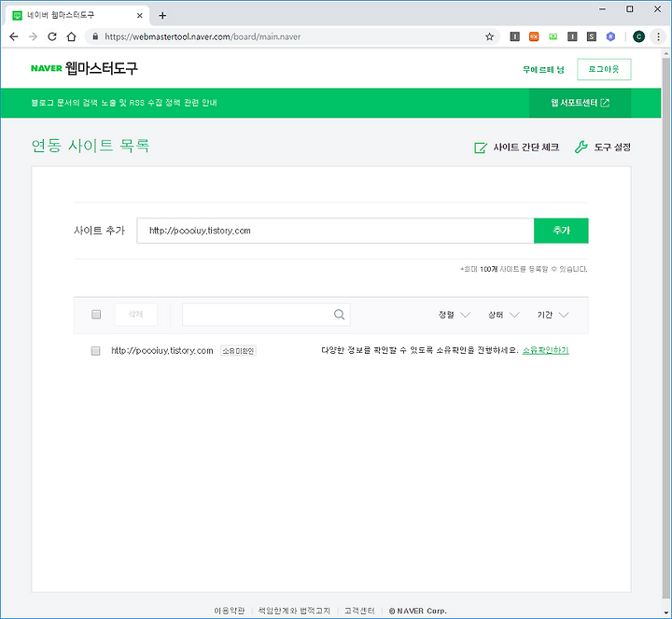672x619 pixels.
Task: Open the 책임한계와 법적고지 footer link
Action: pyautogui.click(x=294, y=611)
